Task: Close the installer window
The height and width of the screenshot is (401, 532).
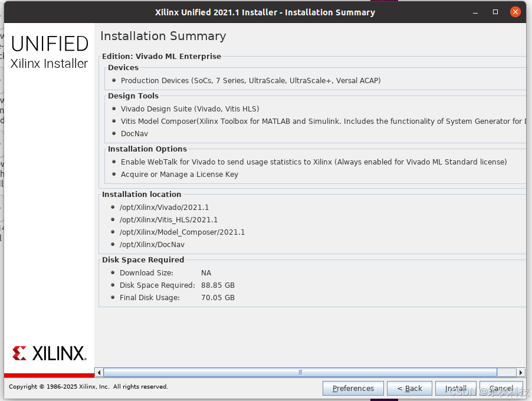Action: coord(515,12)
